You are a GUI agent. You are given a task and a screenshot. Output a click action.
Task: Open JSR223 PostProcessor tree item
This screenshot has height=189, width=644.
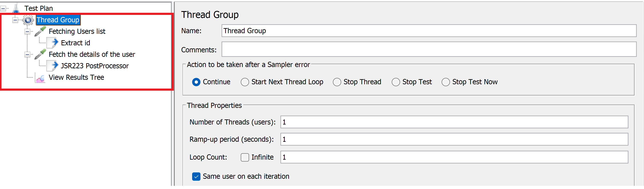[94, 66]
